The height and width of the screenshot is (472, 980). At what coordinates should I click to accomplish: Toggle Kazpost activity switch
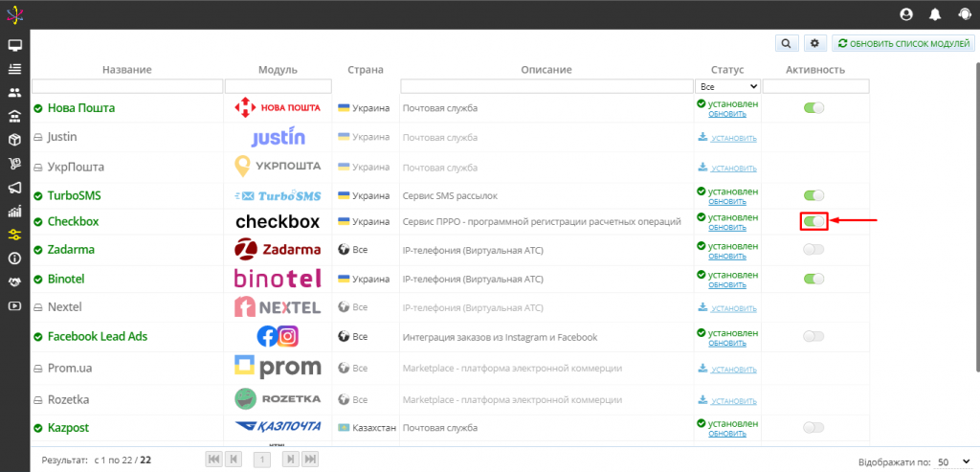tap(813, 428)
